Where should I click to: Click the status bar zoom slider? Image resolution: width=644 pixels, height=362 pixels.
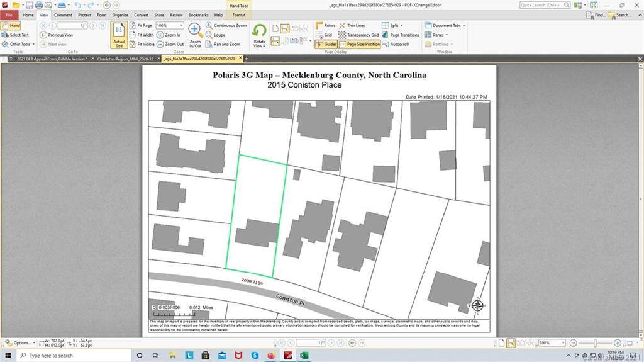pos(595,342)
